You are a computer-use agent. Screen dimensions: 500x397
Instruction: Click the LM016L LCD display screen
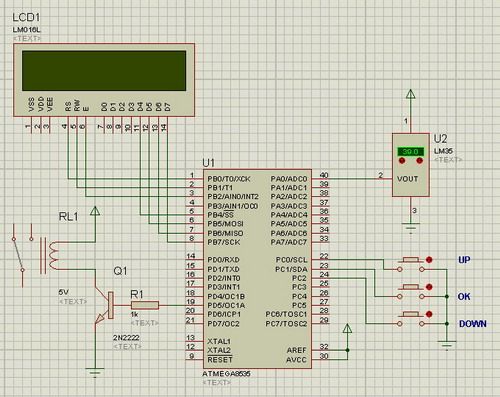[x=104, y=71]
